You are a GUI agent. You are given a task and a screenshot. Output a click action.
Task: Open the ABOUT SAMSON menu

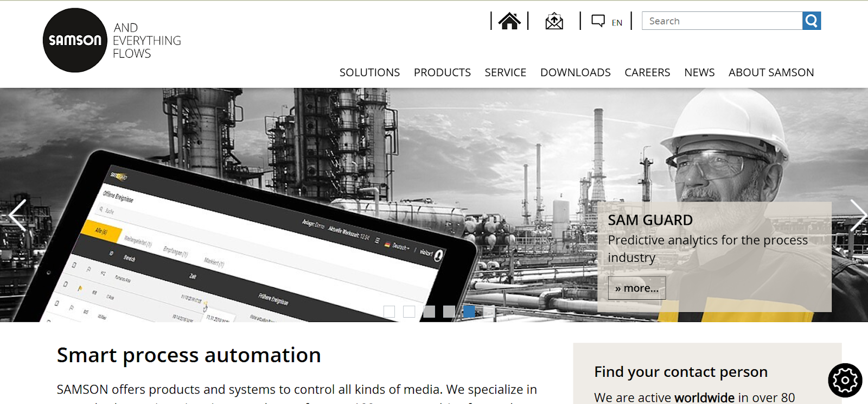coord(771,72)
